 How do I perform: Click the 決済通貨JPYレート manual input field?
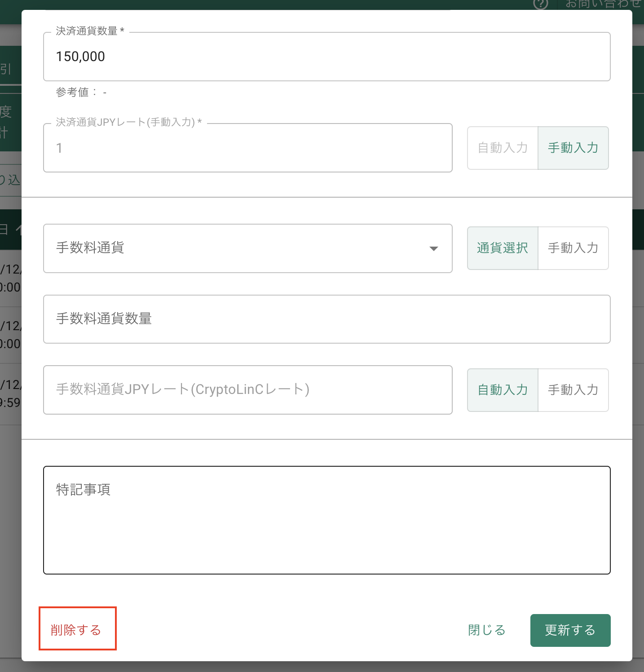[247, 148]
